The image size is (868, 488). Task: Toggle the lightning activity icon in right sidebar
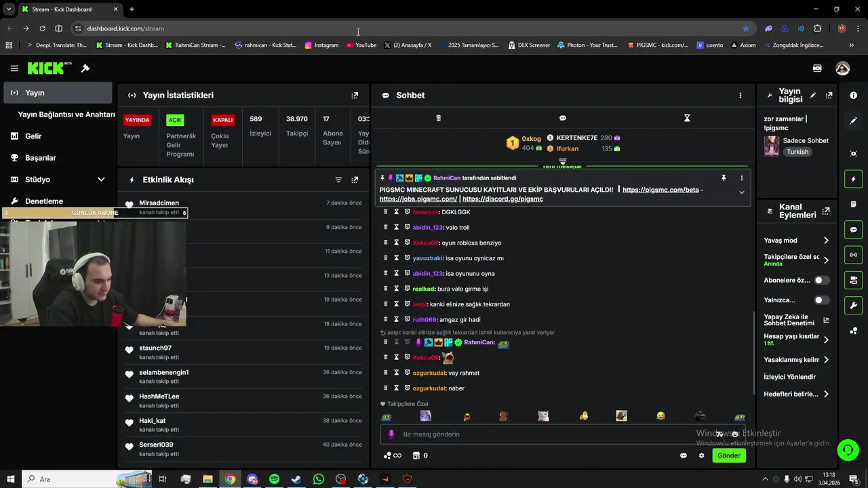[x=853, y=179]
